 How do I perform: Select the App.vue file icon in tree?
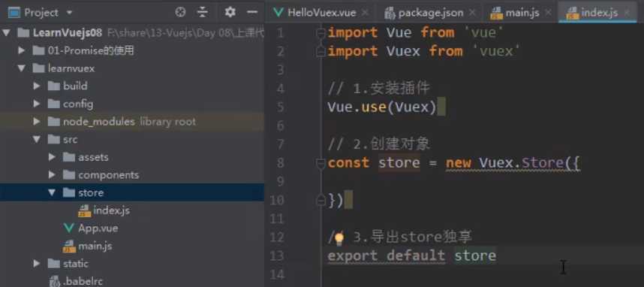(x=69, y=228)
